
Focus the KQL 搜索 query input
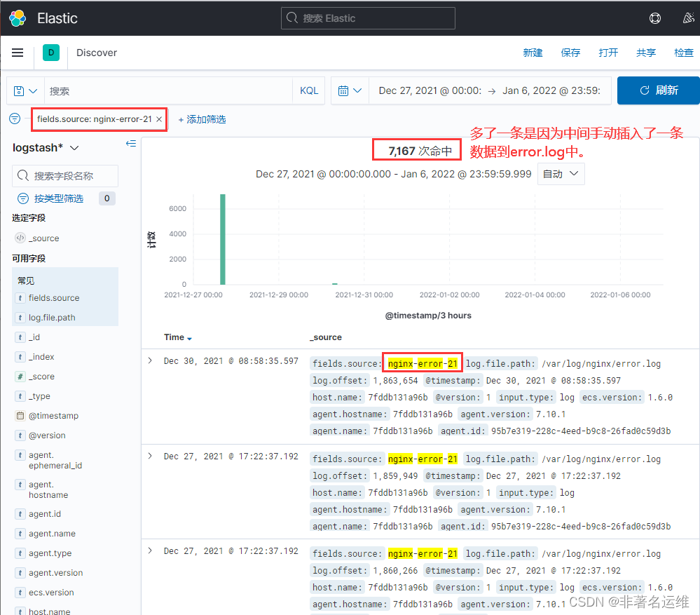click(x=168, y=91)
